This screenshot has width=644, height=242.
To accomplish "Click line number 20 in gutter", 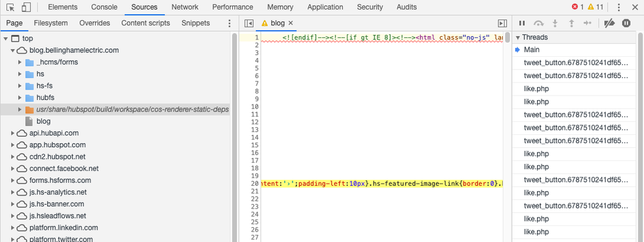I will (255, 184).
